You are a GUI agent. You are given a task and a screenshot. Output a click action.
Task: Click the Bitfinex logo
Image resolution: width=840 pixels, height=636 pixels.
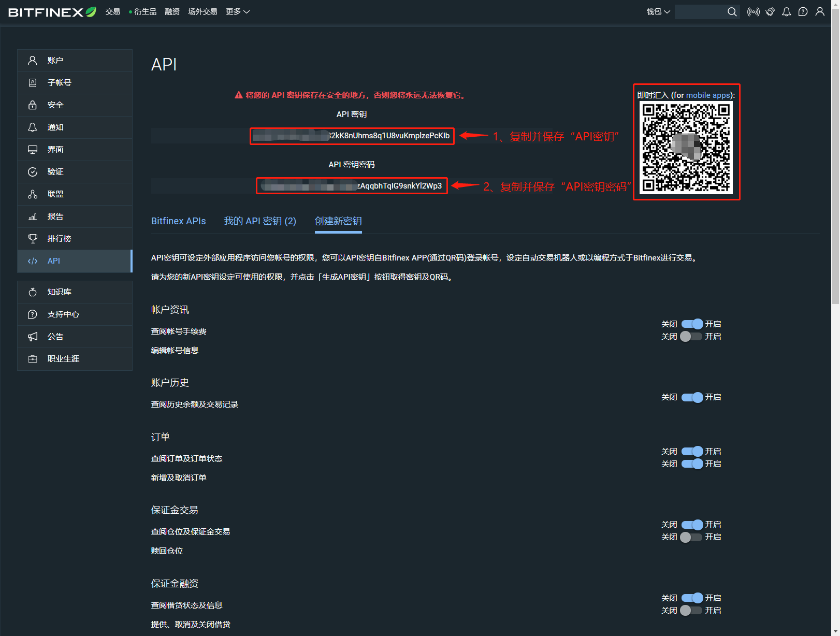click(x=52, y=12)
